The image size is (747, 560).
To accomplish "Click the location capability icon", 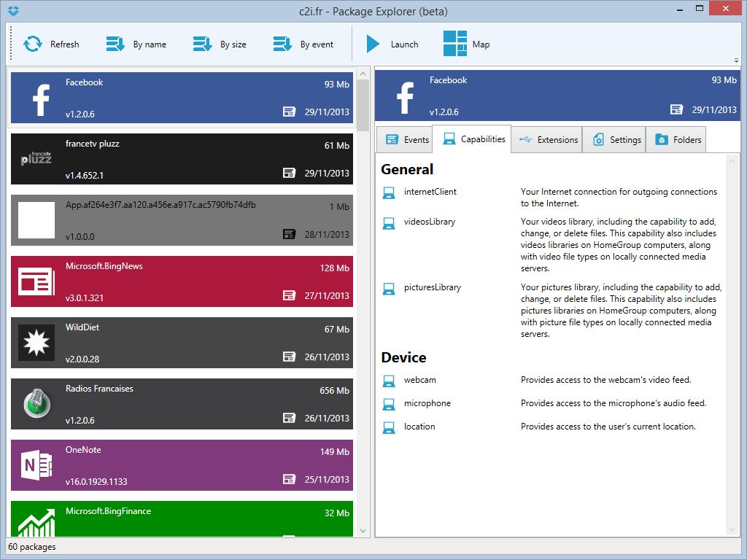I will coord(389,427).
